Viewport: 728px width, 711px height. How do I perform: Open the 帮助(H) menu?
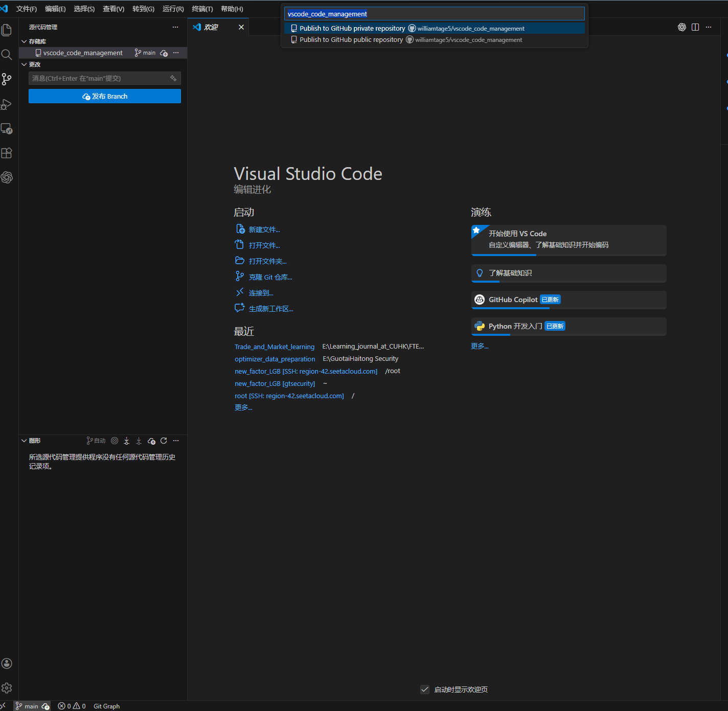232,9
